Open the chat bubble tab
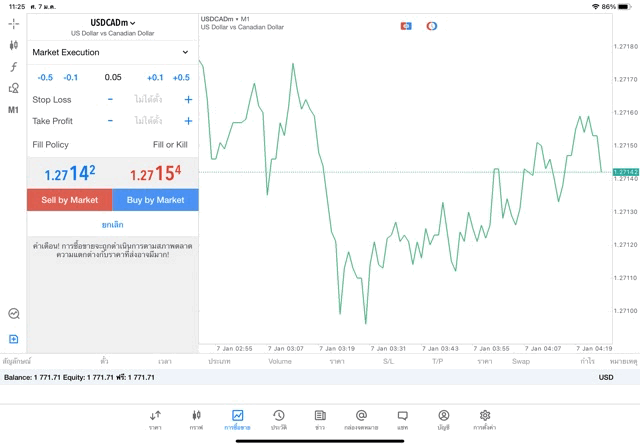640x447 pixels. 402,420
